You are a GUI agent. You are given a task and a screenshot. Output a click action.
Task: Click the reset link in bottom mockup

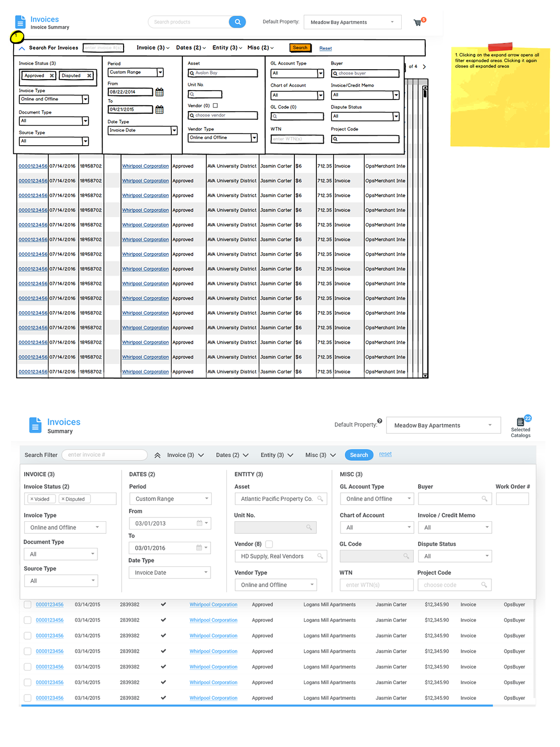point(386,454)
